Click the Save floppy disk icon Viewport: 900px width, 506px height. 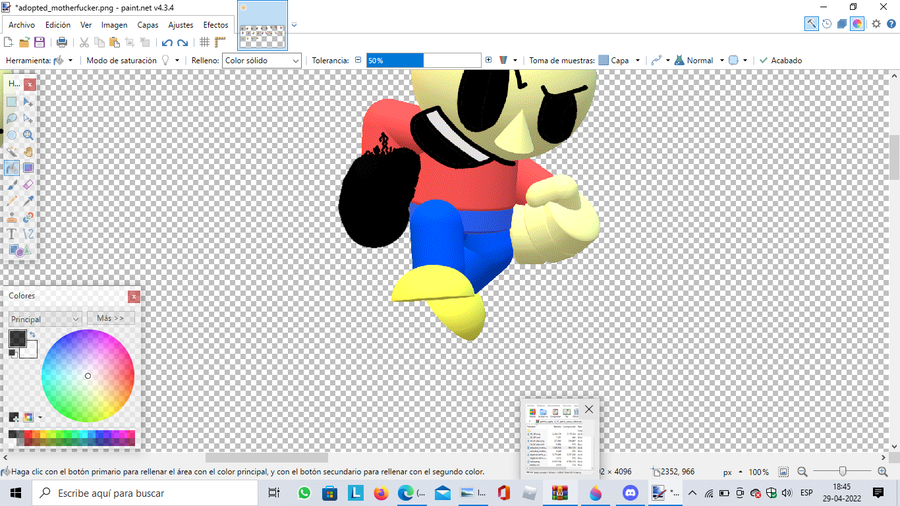(x=39, y=42)
